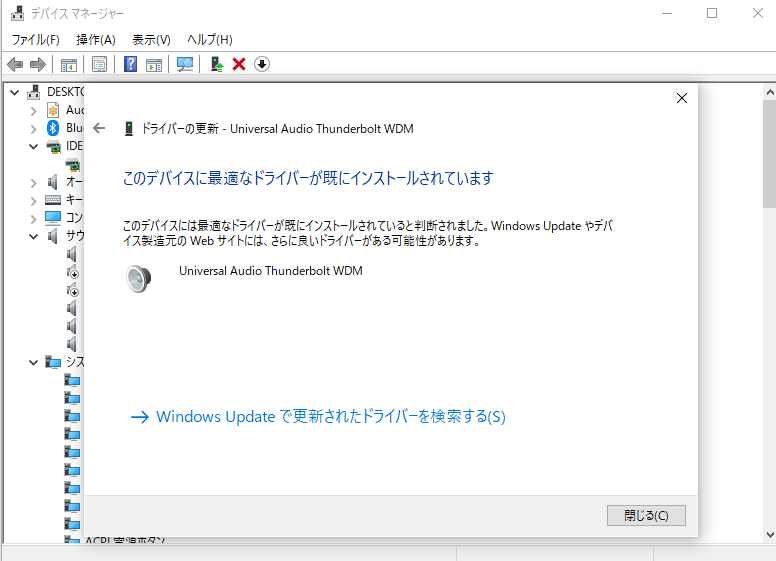Expand the Bluetooth node chevron
The height and width of the screenshot is (561, 776).
tap(33, 129)
